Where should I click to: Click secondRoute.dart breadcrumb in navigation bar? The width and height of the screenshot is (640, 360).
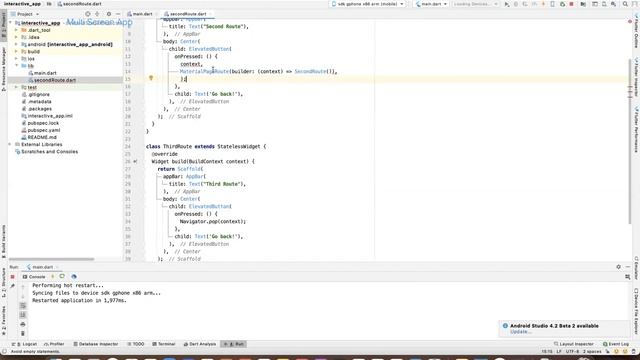click(x=80, y=4)
